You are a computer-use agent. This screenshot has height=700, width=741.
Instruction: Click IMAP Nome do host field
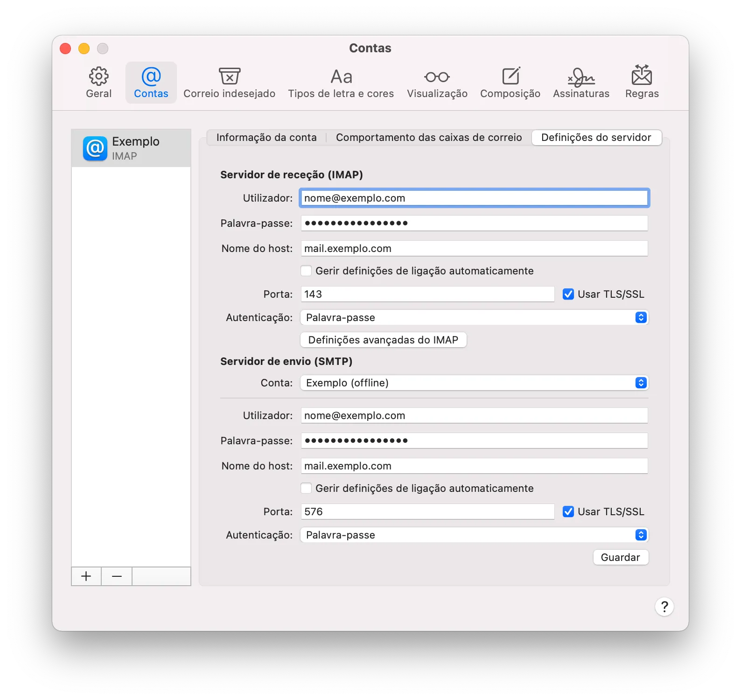point(475,248)
